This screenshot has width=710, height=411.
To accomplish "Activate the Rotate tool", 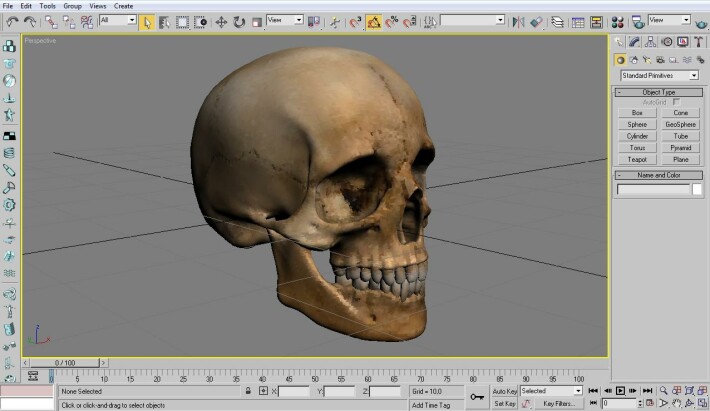I will pyautogui.click(x=239, y=22).
